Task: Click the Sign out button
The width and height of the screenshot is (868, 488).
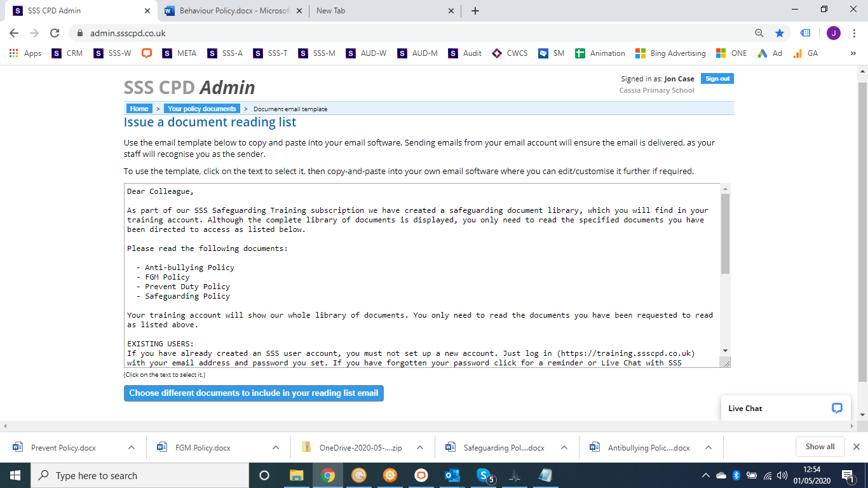Action: coord(717,78)
